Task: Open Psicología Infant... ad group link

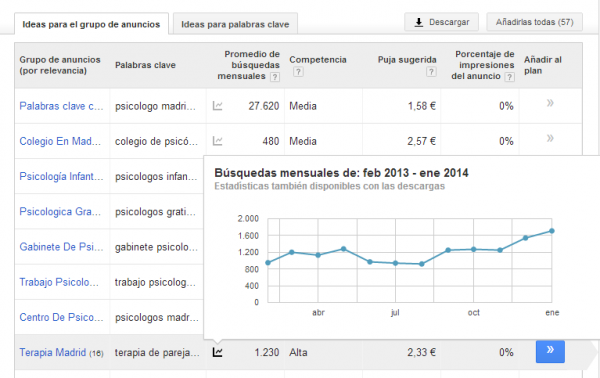Action: click(x=61, y=176)
